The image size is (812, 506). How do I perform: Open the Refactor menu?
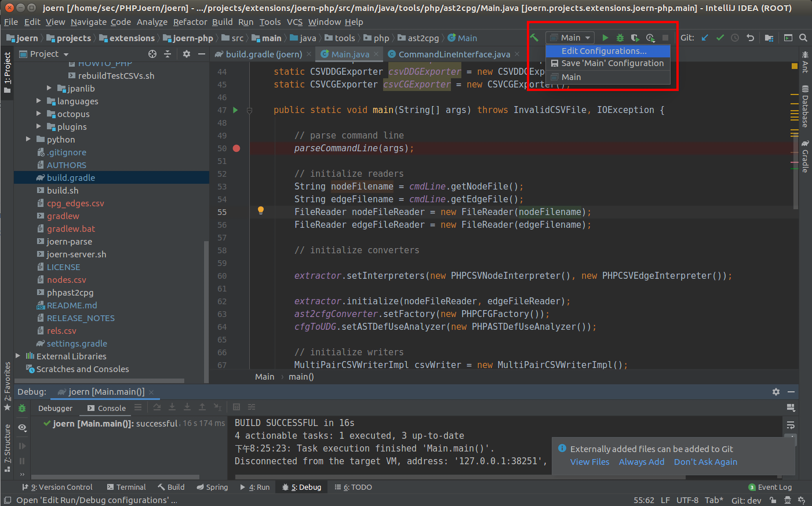[x=190, y=22]
